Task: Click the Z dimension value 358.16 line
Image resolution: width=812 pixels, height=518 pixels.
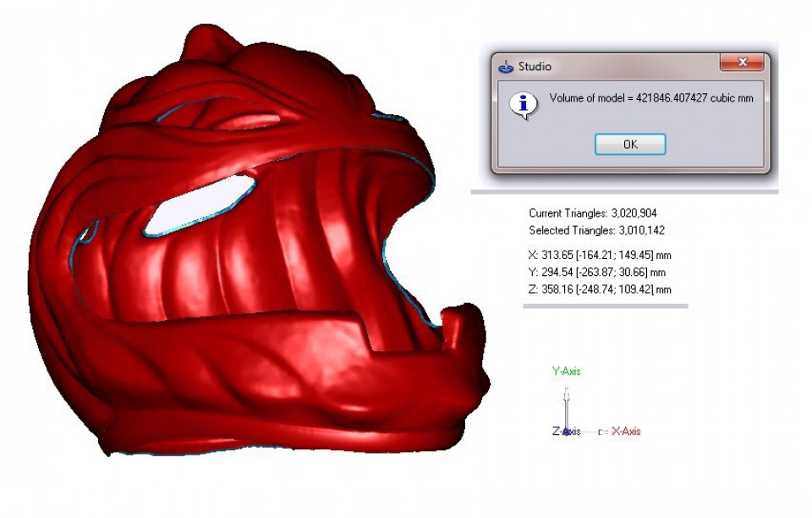Action: pyautogui.click(x=600, y=289)
